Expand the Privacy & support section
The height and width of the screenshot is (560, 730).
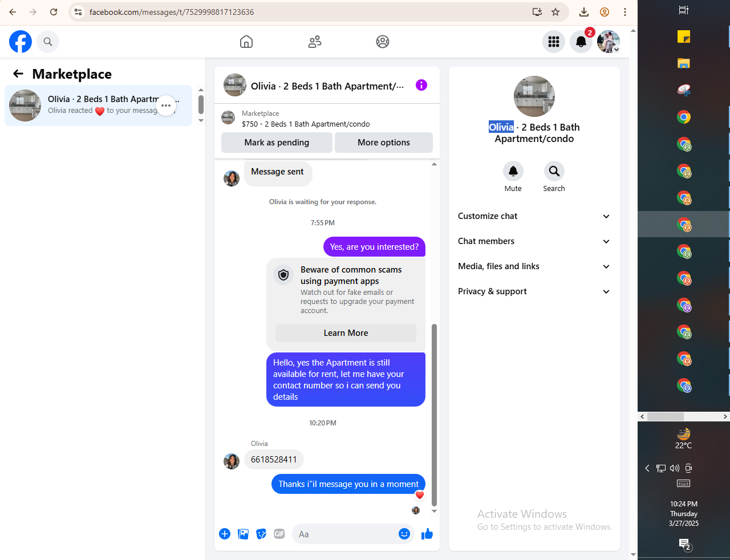point(534,291)
